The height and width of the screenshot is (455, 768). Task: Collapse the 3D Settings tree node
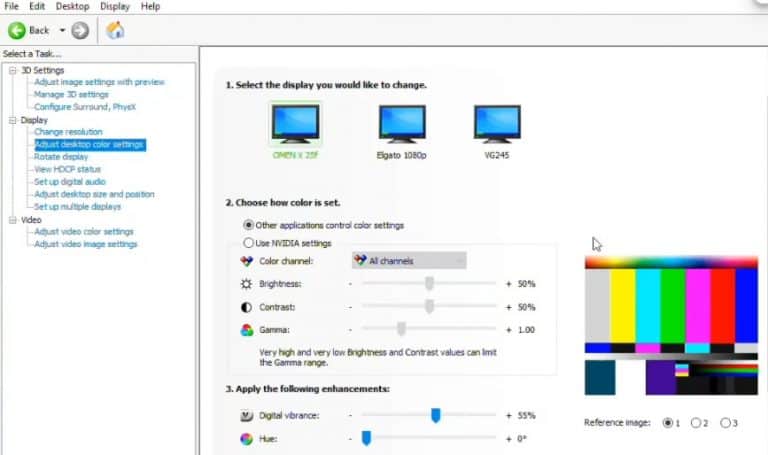point(12,70)
